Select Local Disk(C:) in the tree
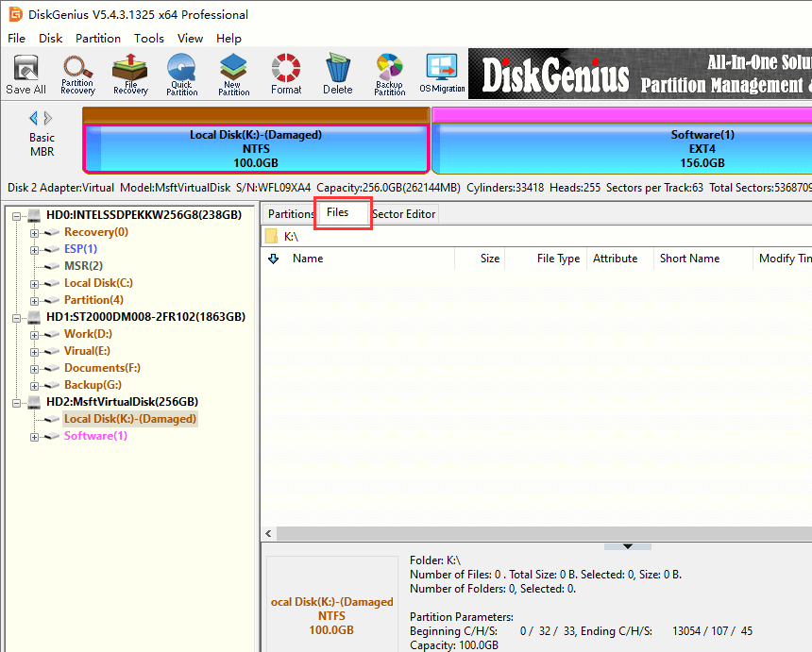 (x=98, y=283)
